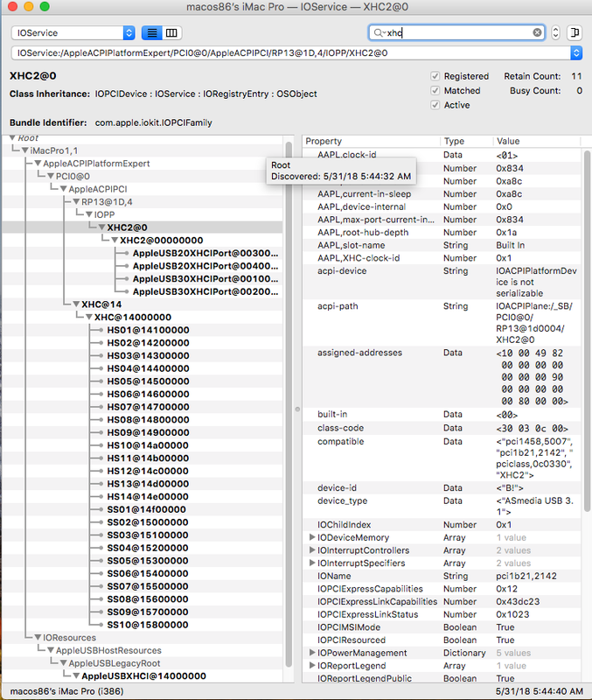This screenshot has height=700, width=592.
Task: Open the IOService path dropdown arrow
Action: point(576,52)
